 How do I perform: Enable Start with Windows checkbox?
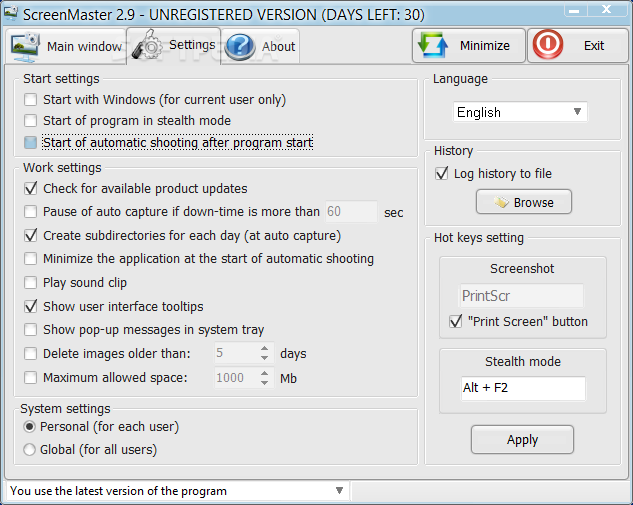click(x=30, y=99)
